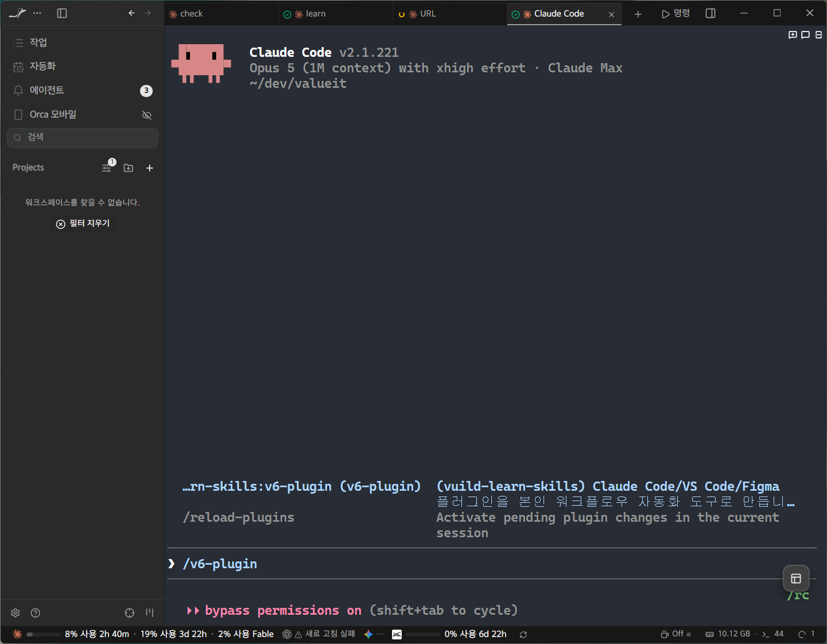
Task: Click 8% 사용 2h 40m status
Action: 97,634
